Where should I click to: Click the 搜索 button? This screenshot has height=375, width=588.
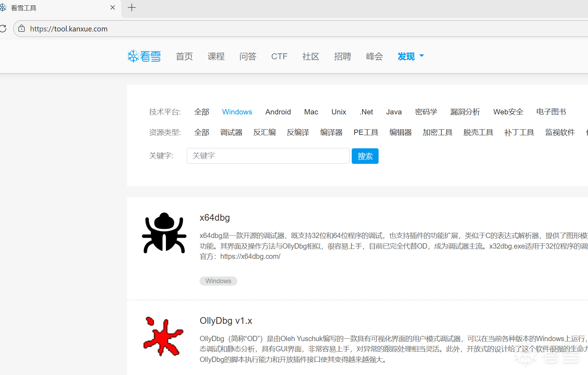pyautogui.click(x=365, y=156)
